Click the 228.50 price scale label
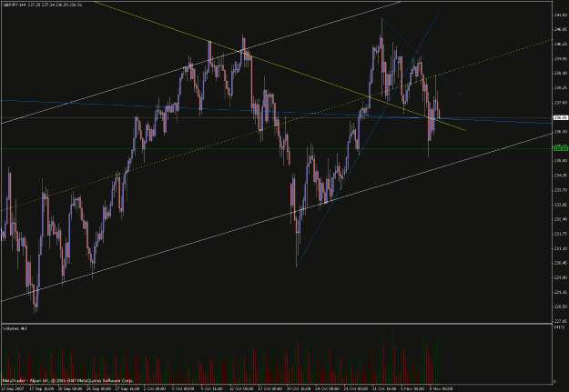The image size is (569, 392). [x=561, y=307]
